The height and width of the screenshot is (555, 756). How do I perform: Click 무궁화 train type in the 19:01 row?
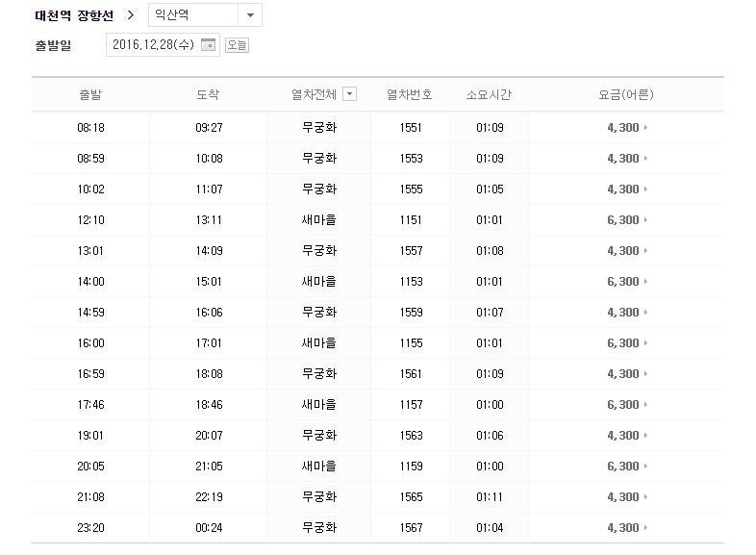[x=318, y=436]
